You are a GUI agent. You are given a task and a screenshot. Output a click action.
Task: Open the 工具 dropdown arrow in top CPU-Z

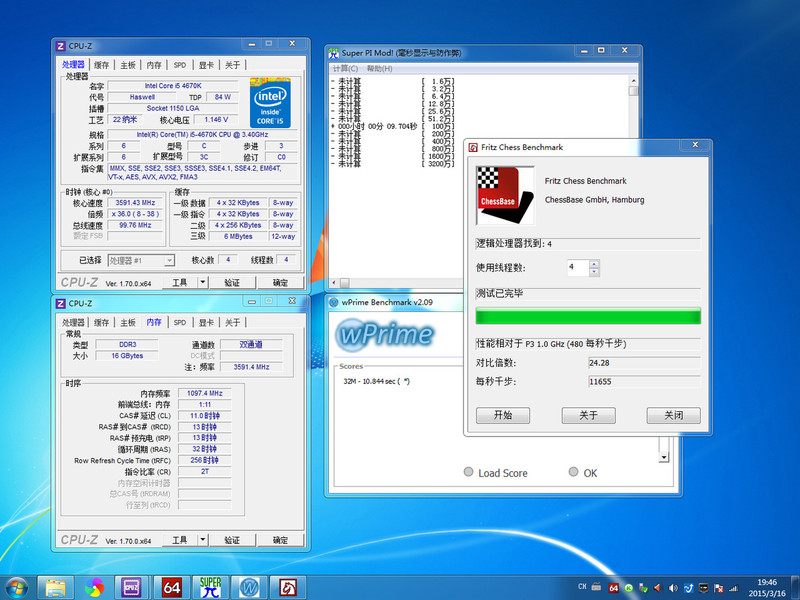203,283
